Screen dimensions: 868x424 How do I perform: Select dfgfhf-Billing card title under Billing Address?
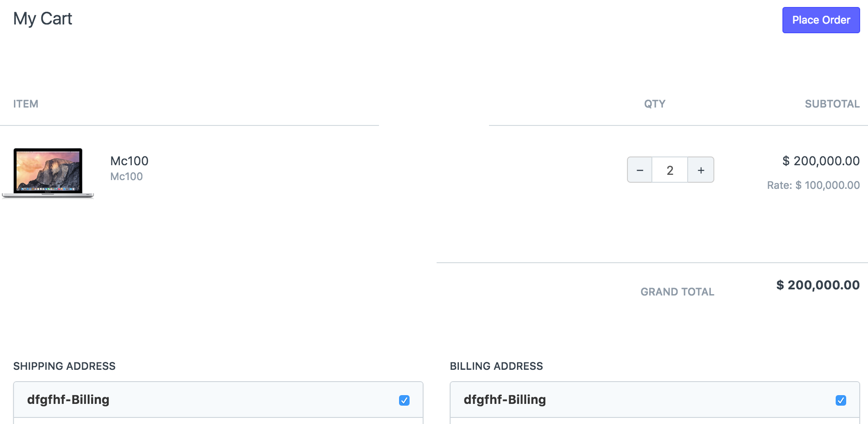click(505, 400)
